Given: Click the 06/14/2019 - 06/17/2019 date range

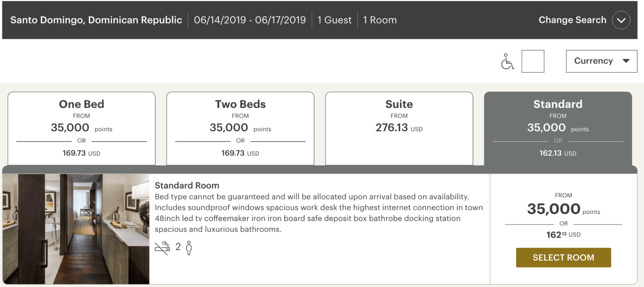Looking at the screenshot, I should pos(250,20).
